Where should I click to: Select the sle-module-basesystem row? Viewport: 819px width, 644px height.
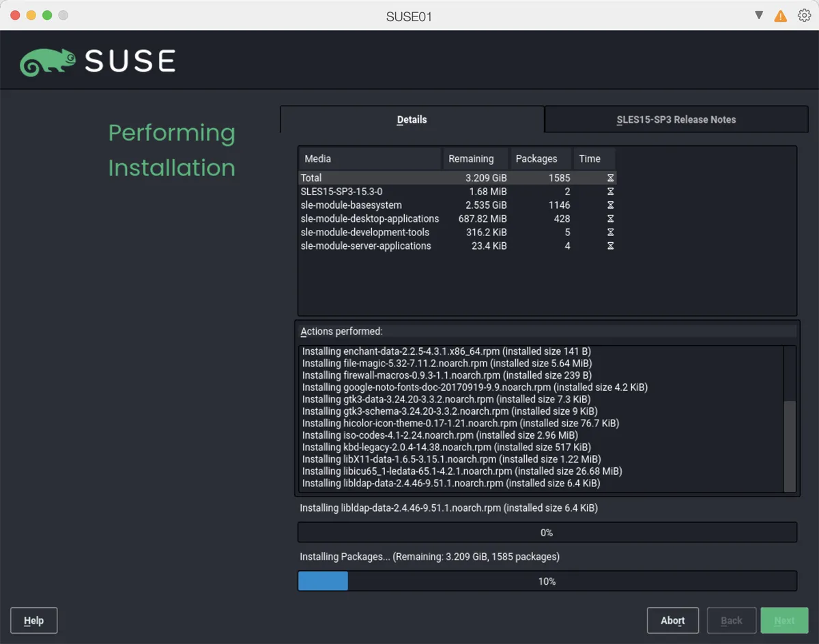[x=409, y=205]
